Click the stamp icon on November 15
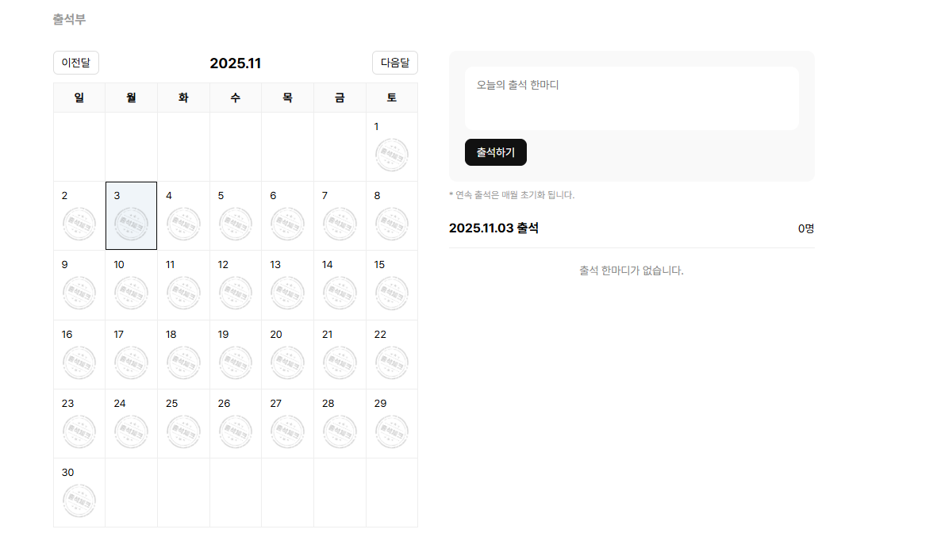 click(392, 293)
